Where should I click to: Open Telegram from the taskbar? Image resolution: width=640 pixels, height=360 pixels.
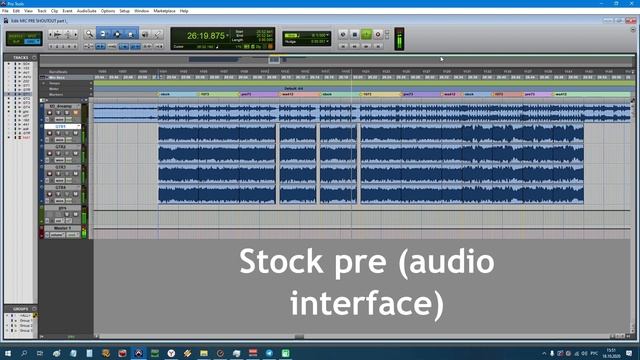tap(269, 353)
